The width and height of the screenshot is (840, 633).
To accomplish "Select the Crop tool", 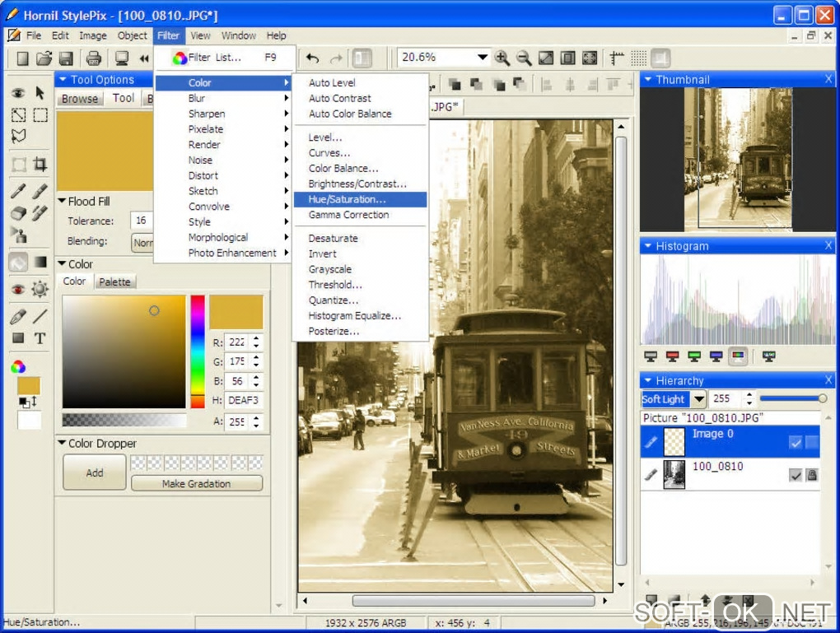I will (x=40, y=164).
